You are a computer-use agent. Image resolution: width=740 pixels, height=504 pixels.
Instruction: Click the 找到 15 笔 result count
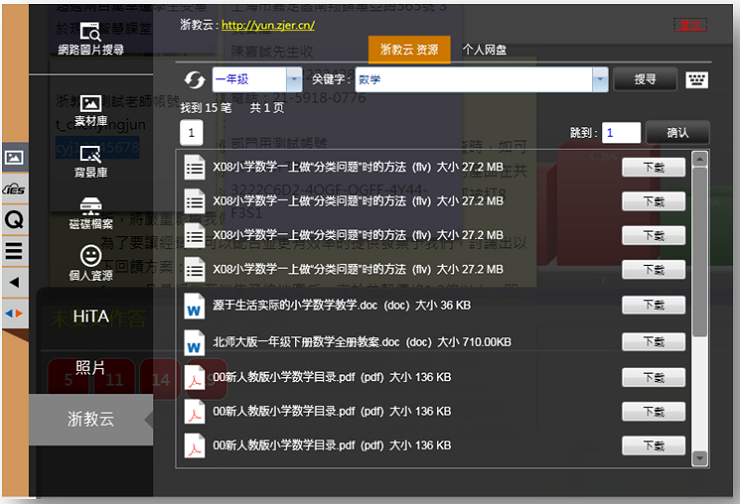coord(206,108)
